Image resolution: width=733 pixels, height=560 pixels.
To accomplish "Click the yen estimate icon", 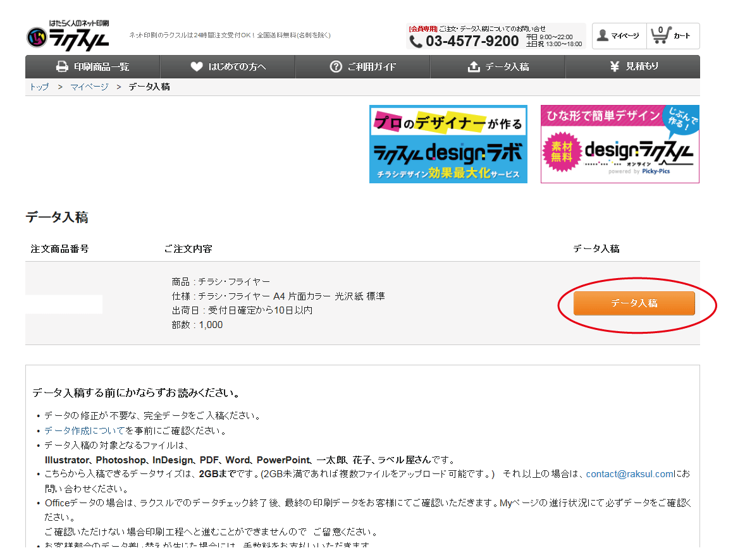I will pyautogui.click(x=615, y=66).
